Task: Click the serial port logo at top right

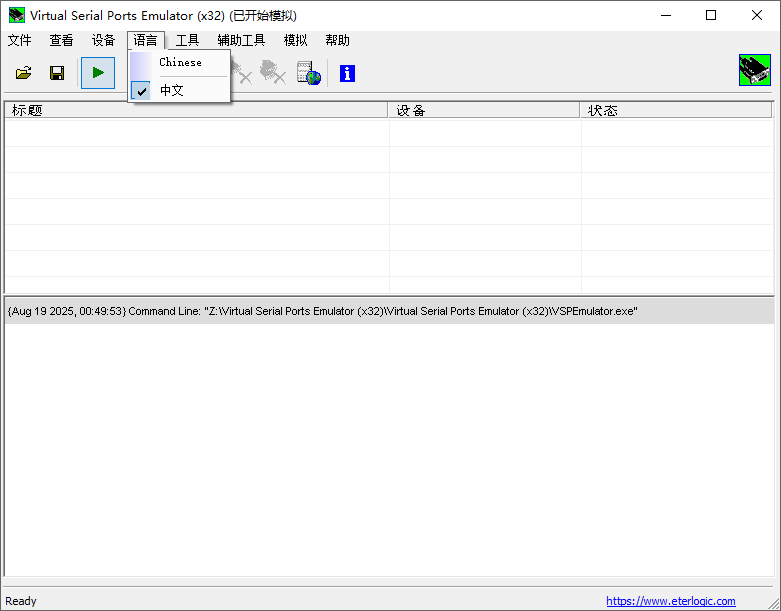Action: point(754,70)
